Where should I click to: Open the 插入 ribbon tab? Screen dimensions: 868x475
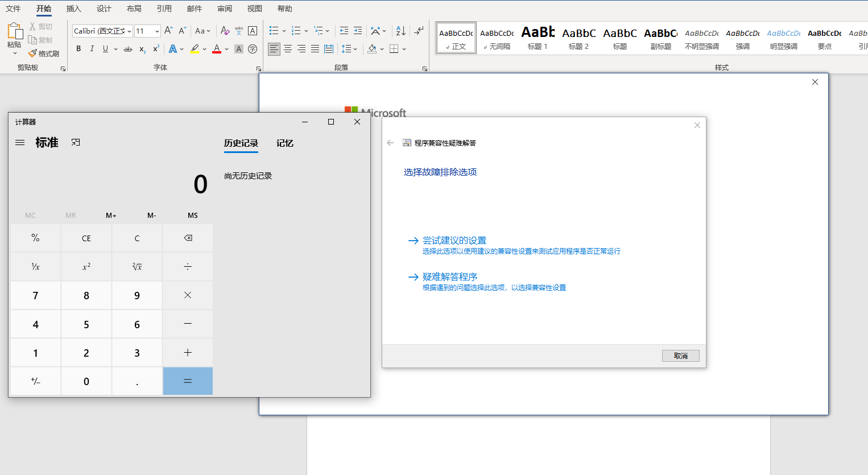73,9
